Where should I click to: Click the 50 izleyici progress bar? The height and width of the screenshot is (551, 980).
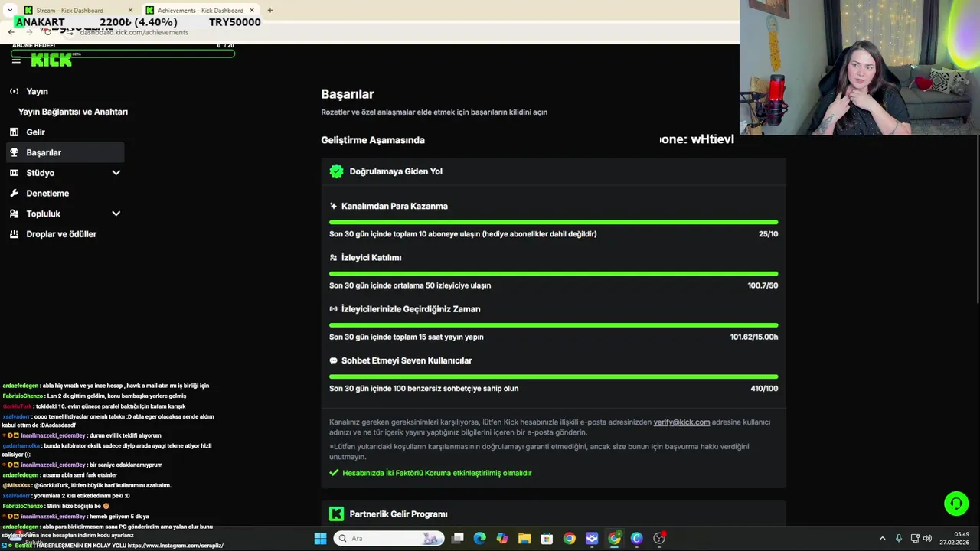click(554, 273)
